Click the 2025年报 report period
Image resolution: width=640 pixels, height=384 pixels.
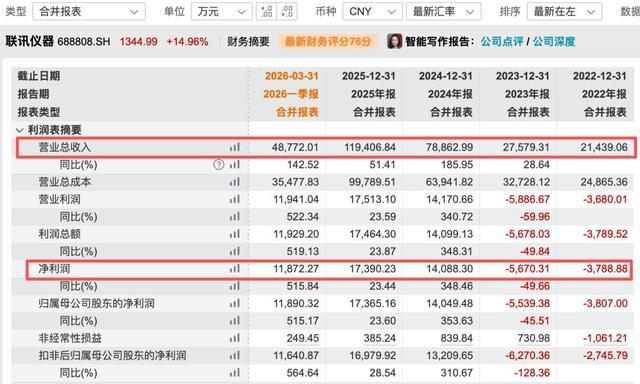(373, 94)
